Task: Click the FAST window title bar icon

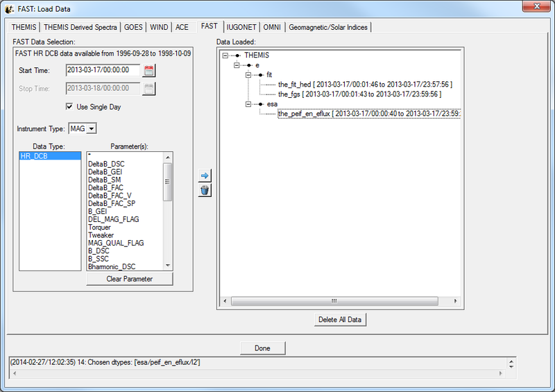Action: click(10, 8)
